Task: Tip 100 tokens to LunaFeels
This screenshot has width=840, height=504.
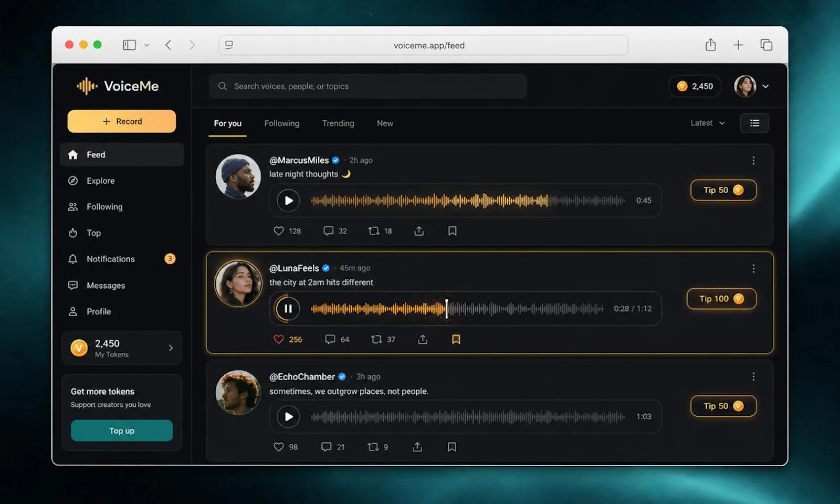Action: coord(721,299)
